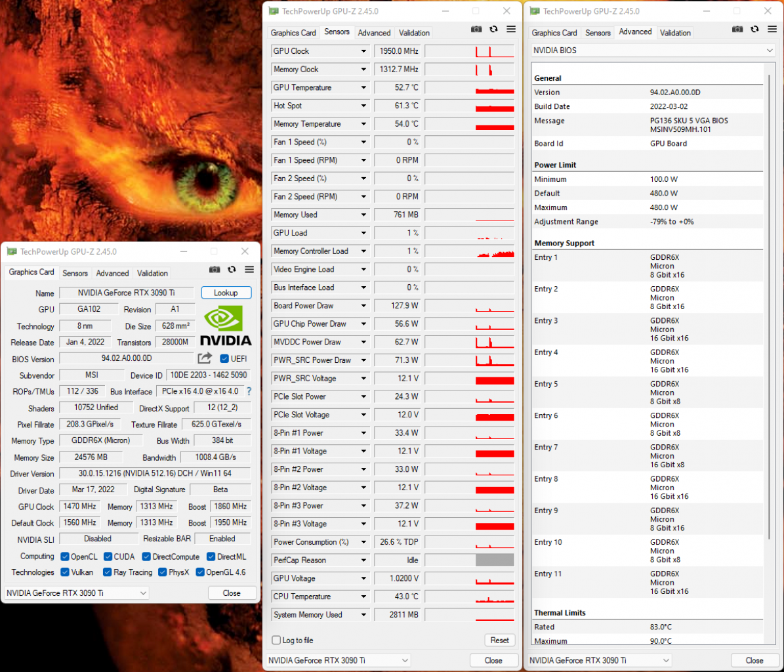Open GPU Clock sensor dropdown arrow
Screen dimensions: 784x672
[363, 51]
